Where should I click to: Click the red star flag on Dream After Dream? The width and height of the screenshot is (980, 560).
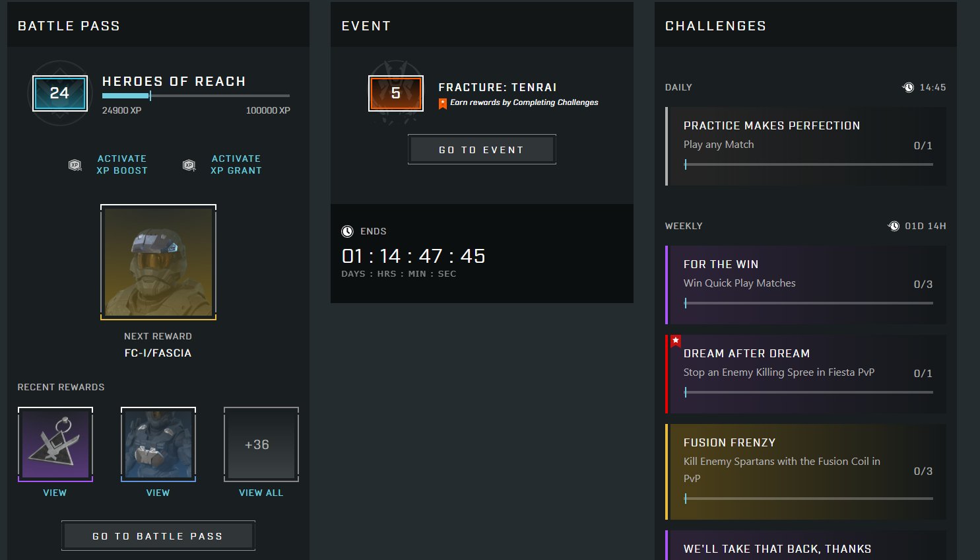[x=676, y=341]
